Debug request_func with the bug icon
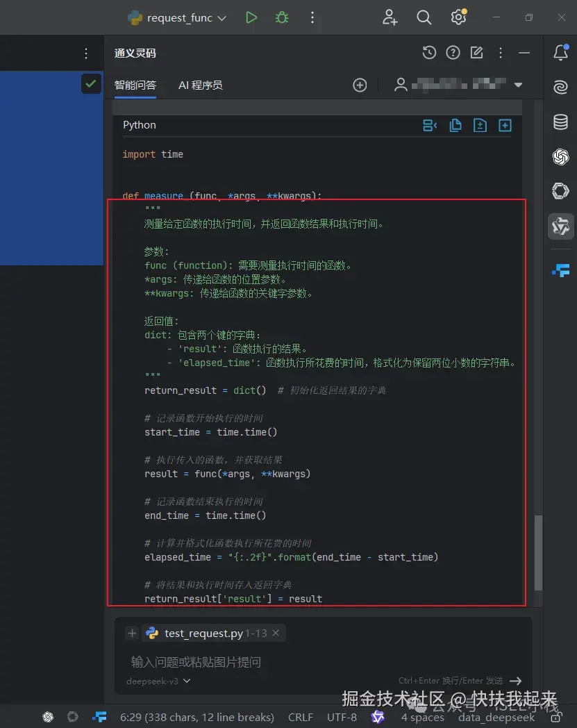 pos(282,17)
